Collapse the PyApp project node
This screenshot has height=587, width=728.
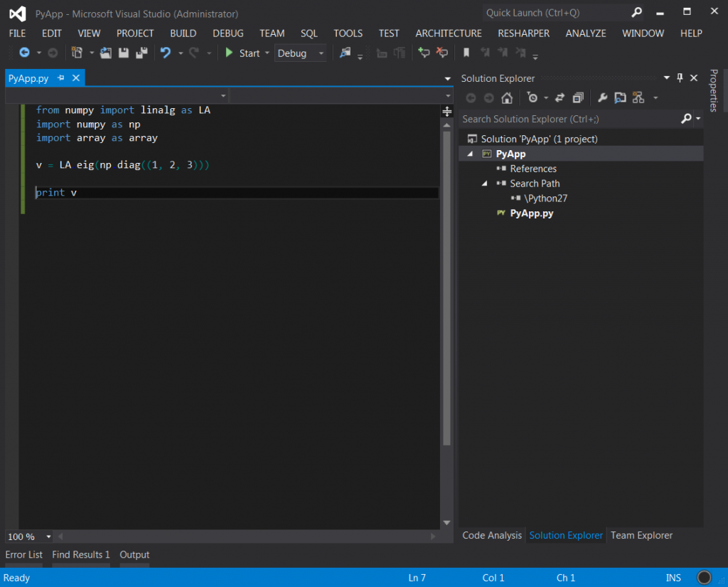471,154
